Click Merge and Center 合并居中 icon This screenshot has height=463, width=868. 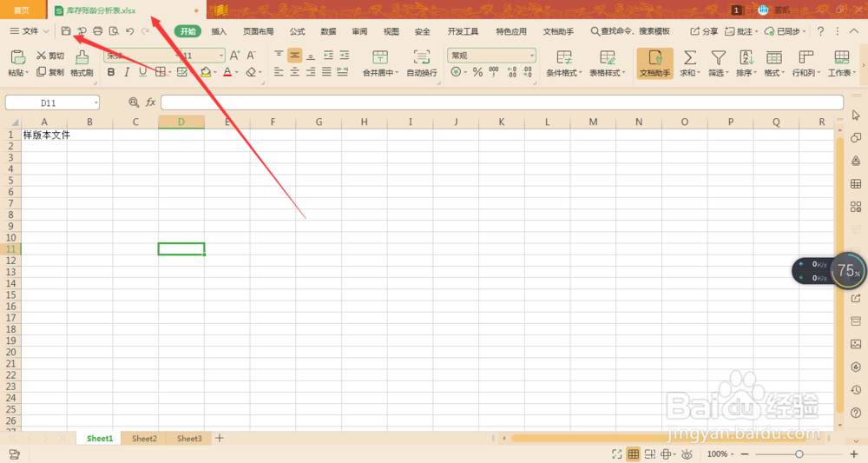[x=380, y=57]
